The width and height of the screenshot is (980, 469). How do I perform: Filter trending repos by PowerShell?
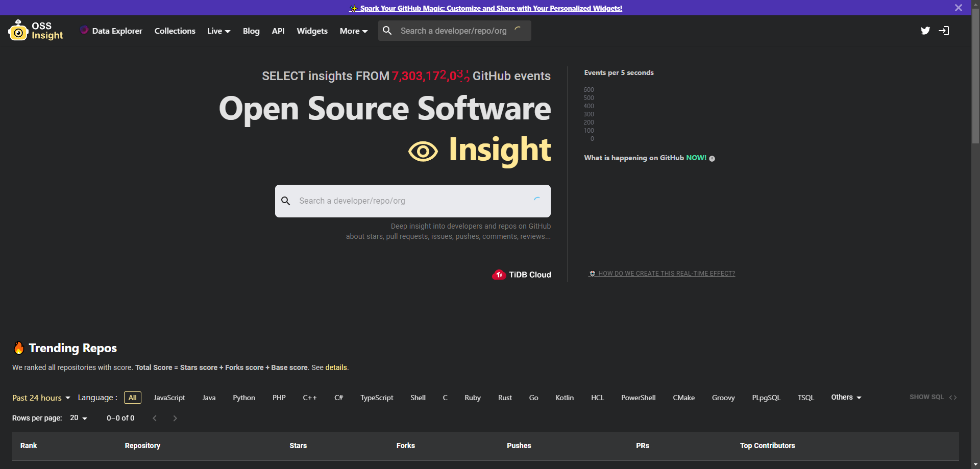point(639,398)
